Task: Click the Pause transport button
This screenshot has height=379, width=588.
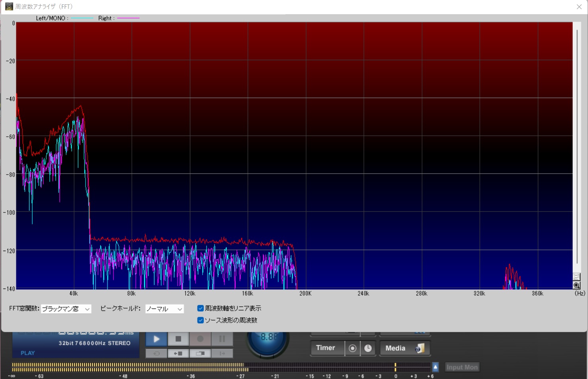Action: [222, 339]
